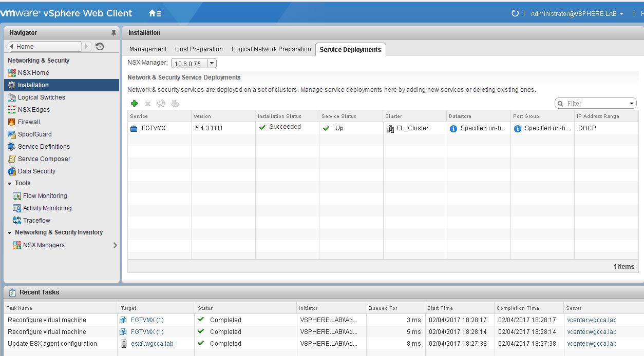Click the Up service status cell

[351, 128]
